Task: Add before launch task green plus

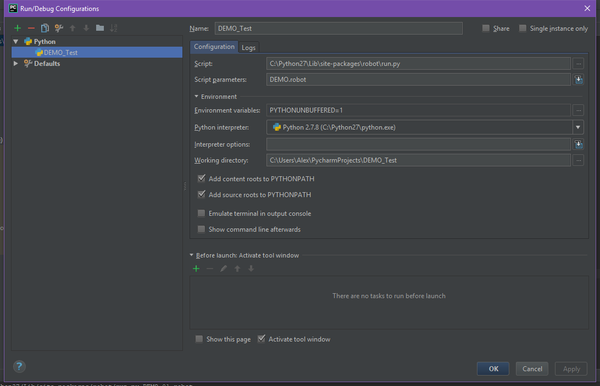Action: pos(196,269)
